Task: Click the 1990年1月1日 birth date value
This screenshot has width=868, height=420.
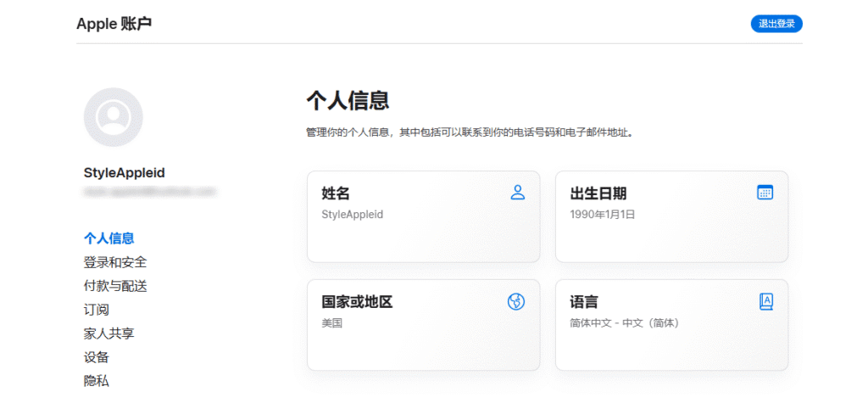Action: pos(603,215)
